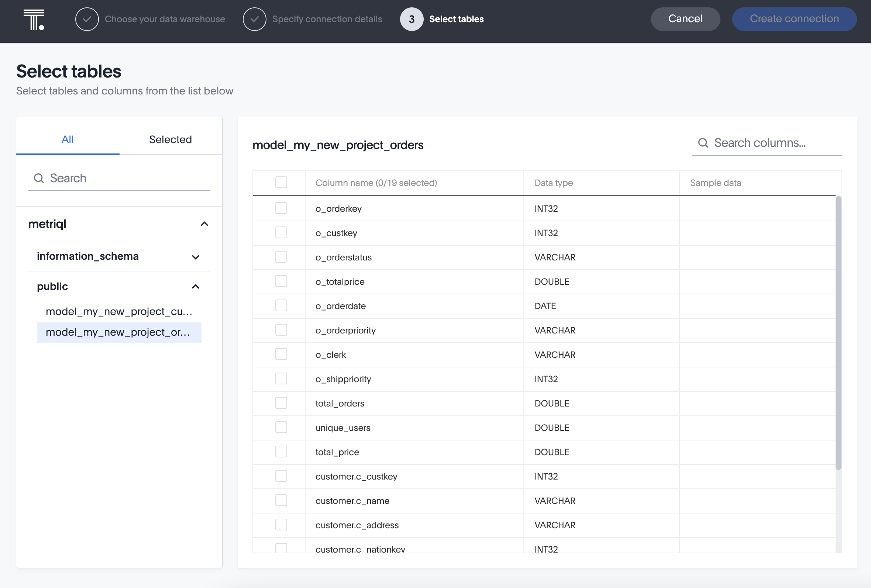
Task: Click the Search columns magnifier icon
Action: (x=703, y=143)
